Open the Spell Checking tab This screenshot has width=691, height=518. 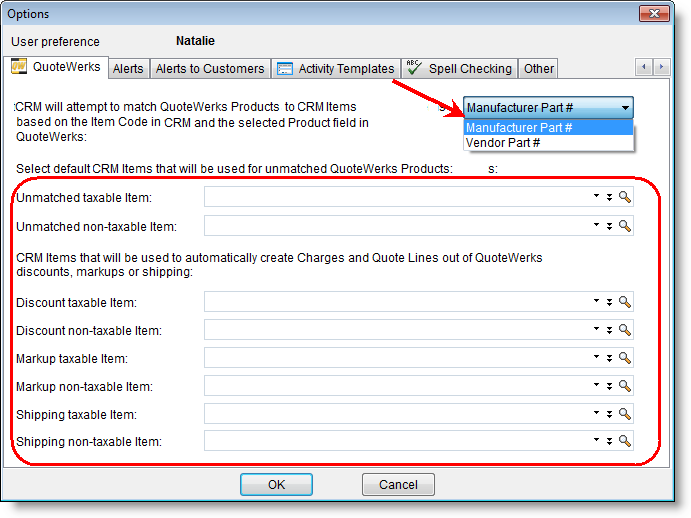coord(460,69)
